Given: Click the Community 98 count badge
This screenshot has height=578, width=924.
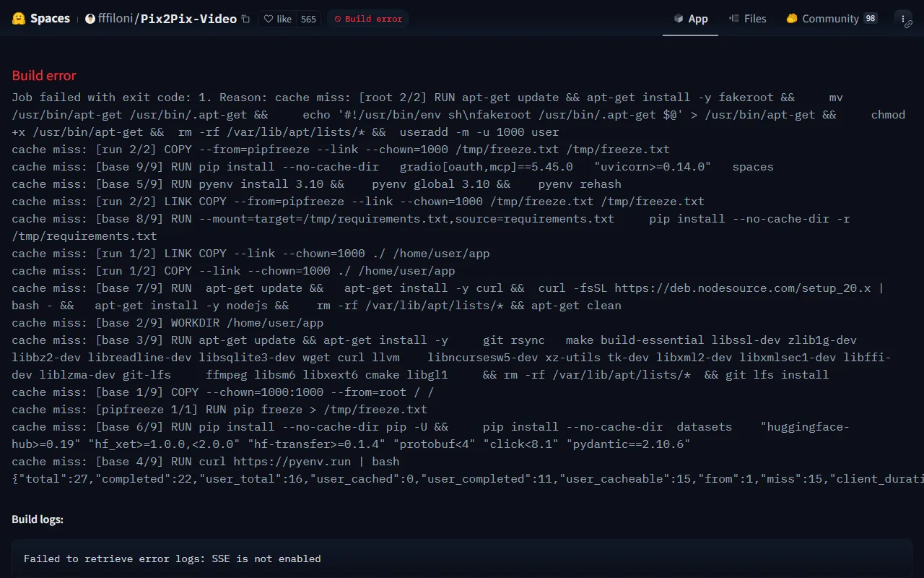Looking at the screenshot, I should 870,19.
